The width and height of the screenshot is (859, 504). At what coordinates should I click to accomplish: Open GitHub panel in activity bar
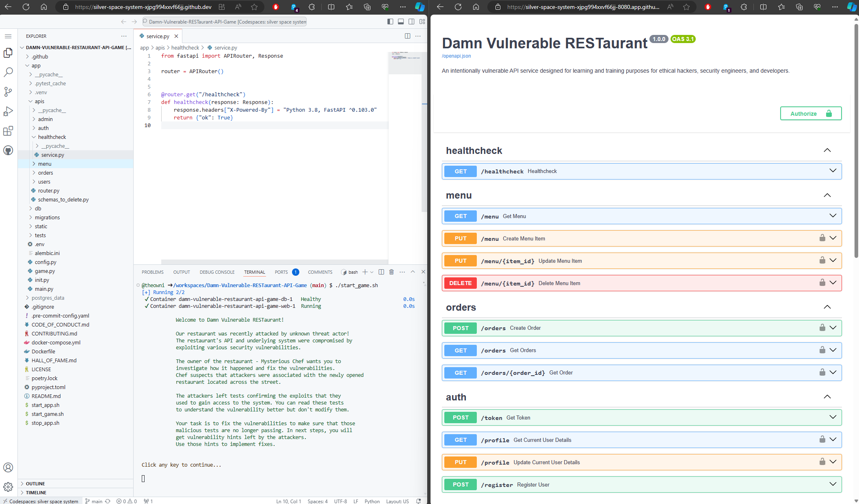pyautogui.click(x=8, y=150)
